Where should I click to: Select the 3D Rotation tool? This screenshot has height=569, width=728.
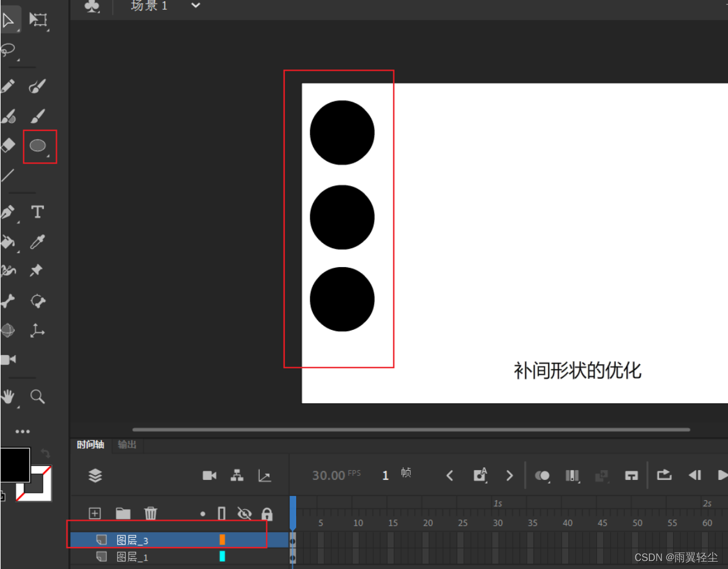click(x=8, y=331)
